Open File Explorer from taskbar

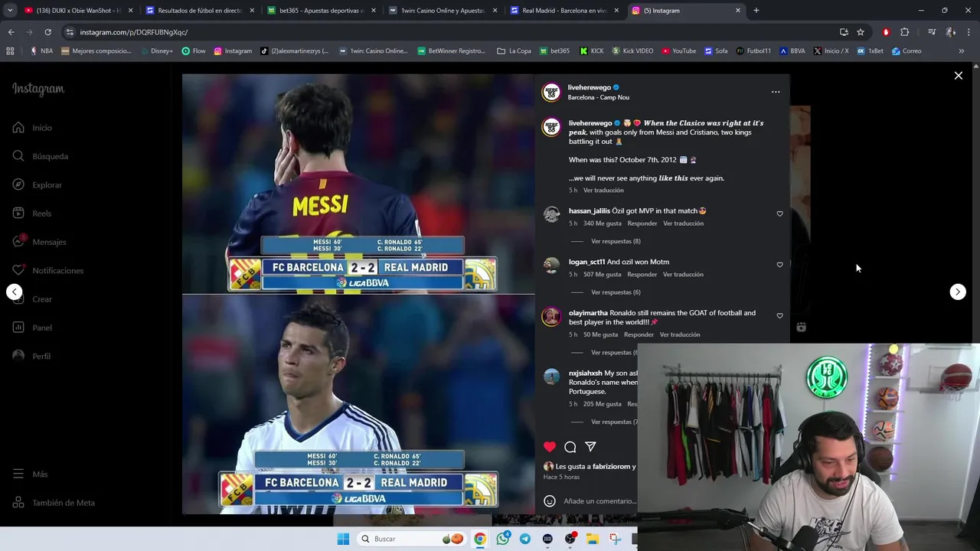click(x=592, y=539)
